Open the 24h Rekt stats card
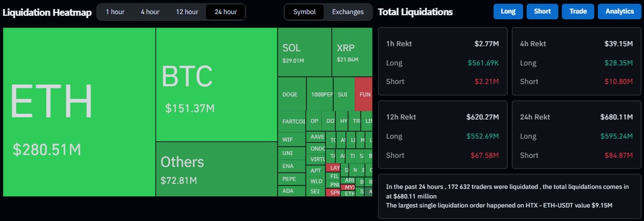Viewport: 644px width, 221px height. pyautogui.click(x=576, y=135)
